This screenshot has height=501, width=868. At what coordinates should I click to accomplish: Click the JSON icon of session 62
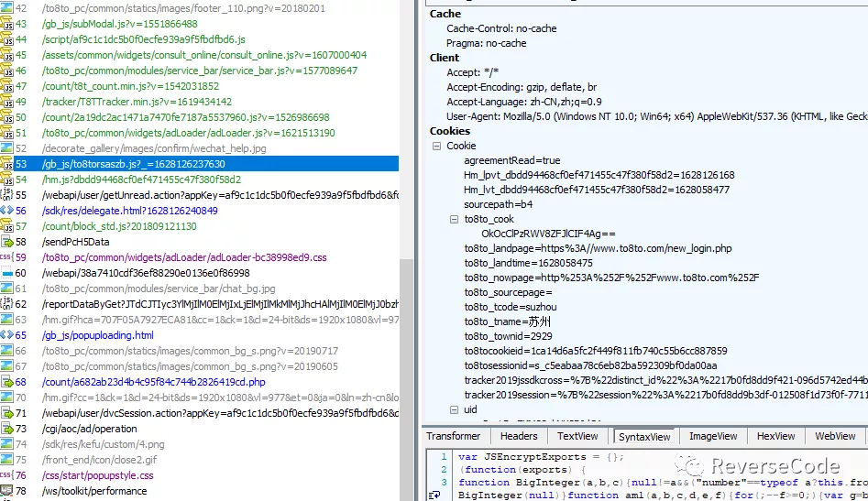coord(6,303)
